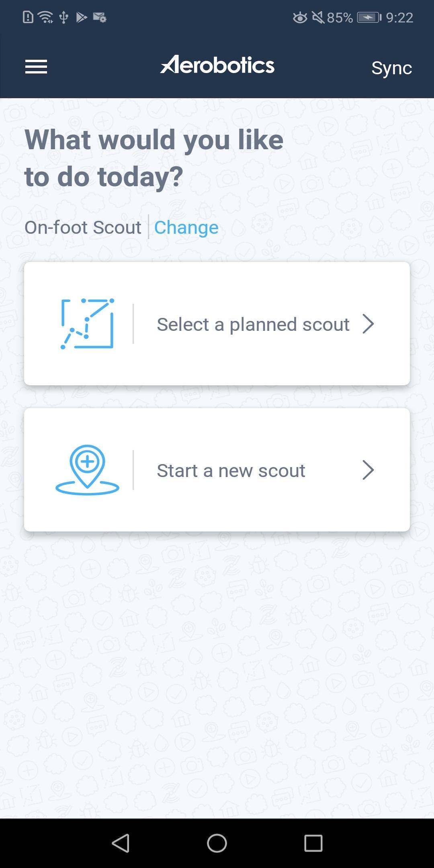Tap Android recent apps button
Image resolution: width=434 pixels, height=868 pixels.
(313, 843)
